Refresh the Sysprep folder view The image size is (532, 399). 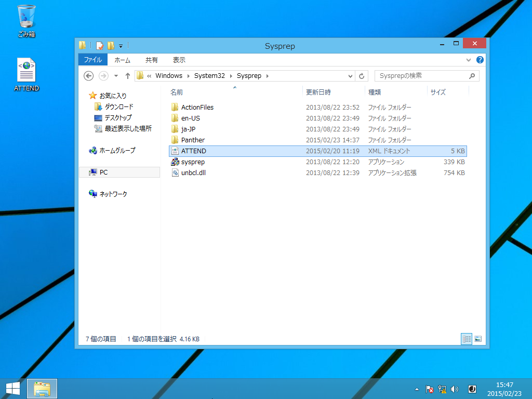(362, 76)
